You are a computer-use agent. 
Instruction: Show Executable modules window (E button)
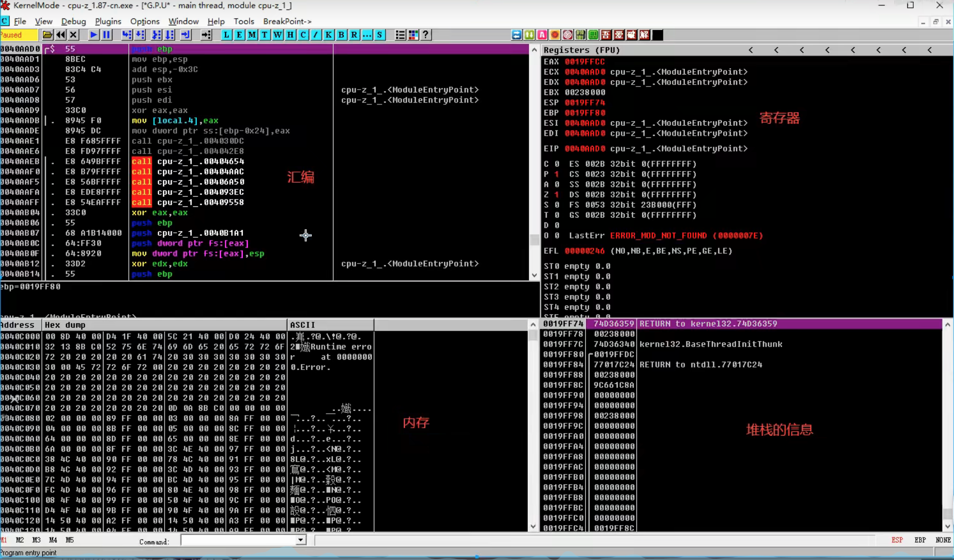pyautogui.click(x=239, y=35)
